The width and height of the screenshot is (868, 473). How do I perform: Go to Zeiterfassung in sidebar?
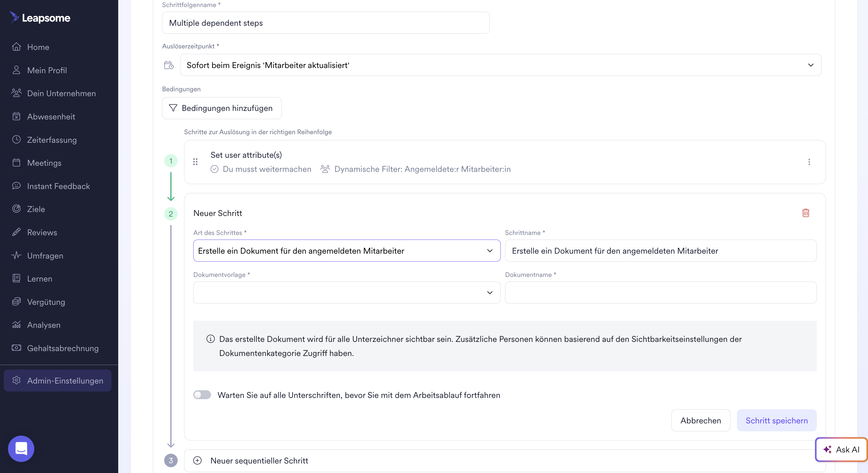(x=51, y=140)
